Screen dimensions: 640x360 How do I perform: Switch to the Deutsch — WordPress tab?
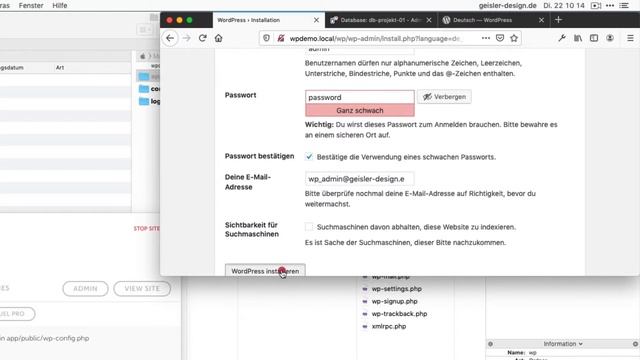click(x=493, y=20)
